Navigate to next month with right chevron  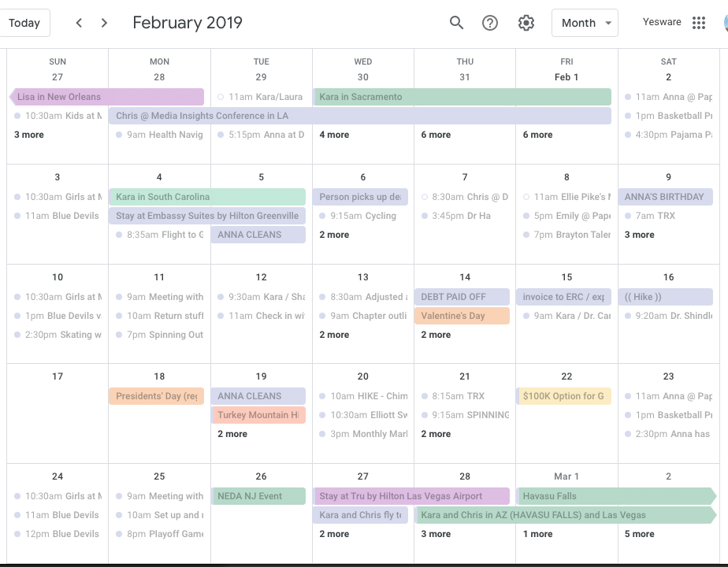click(x=104, y=23)
